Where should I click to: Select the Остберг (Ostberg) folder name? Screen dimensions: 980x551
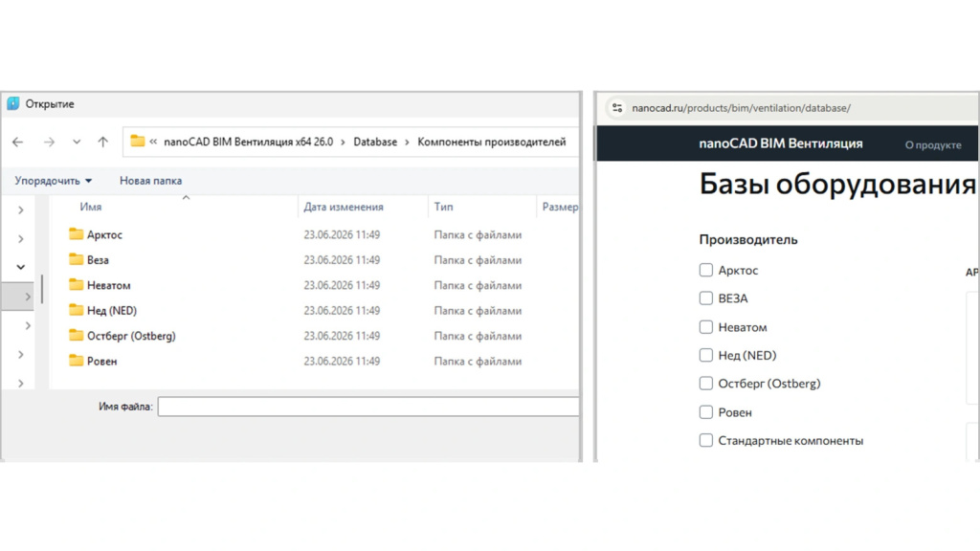coord(131,336)
